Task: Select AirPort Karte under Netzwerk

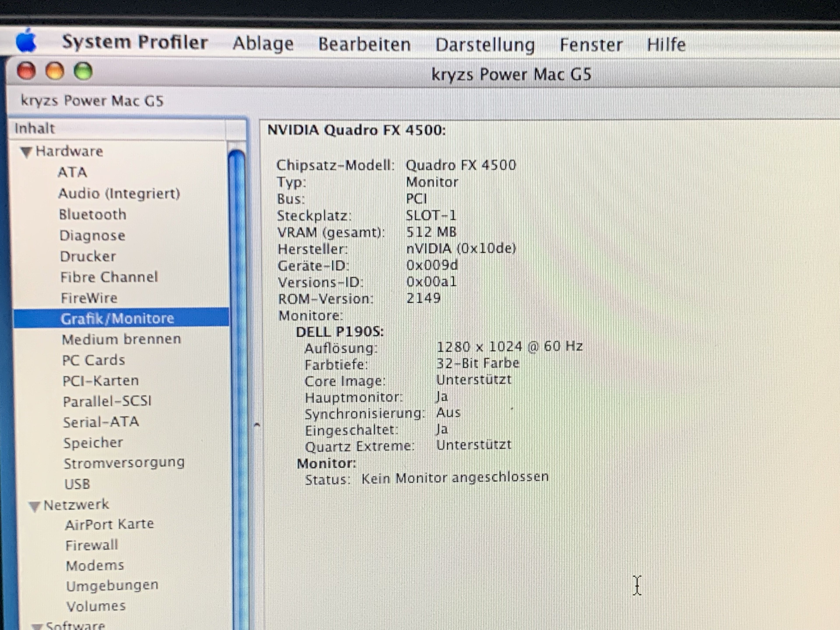Action: (109, 524)
